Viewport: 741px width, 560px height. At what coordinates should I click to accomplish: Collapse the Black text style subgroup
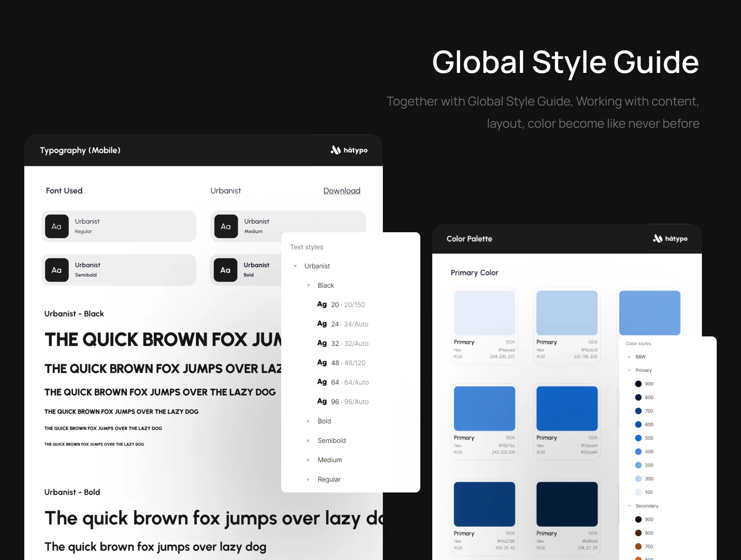point(308,285)
